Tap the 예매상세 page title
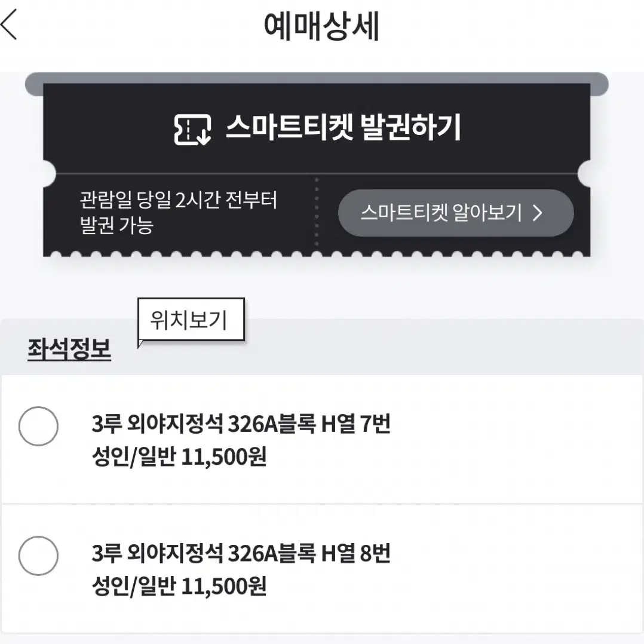 [321, 26]
